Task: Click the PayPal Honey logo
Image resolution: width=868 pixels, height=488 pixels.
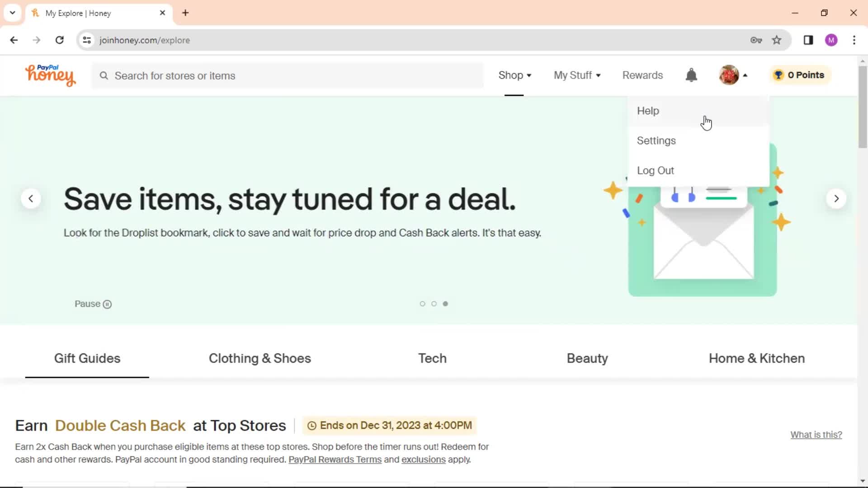Action: click(50, 75)
